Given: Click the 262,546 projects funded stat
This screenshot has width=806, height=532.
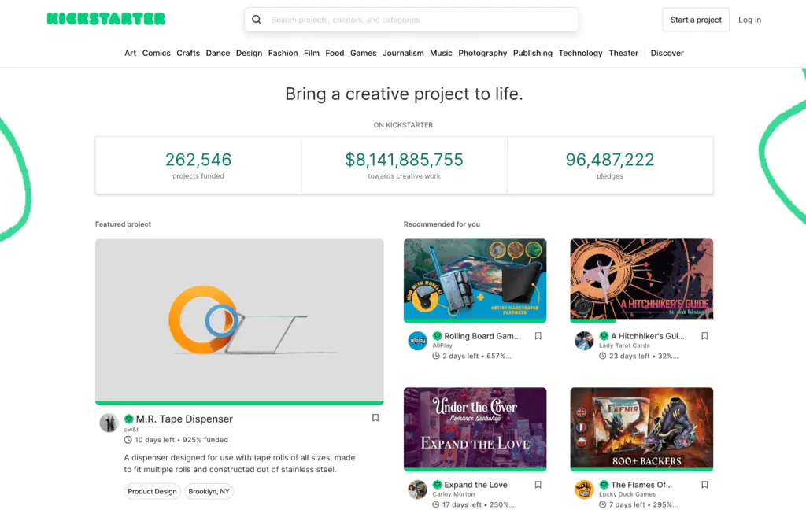Looking at the screenshot, I should (198, 165).
